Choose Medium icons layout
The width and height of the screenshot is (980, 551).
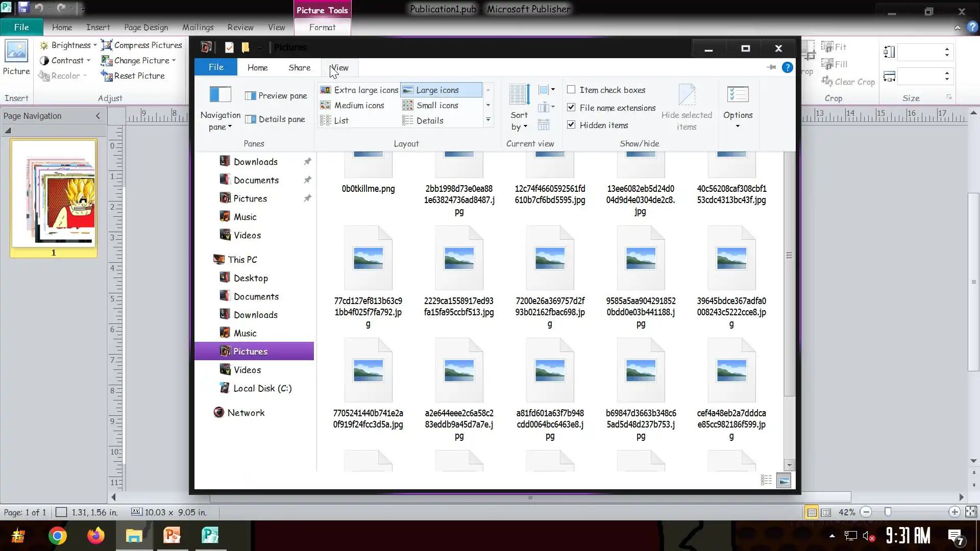coord(359,106)
